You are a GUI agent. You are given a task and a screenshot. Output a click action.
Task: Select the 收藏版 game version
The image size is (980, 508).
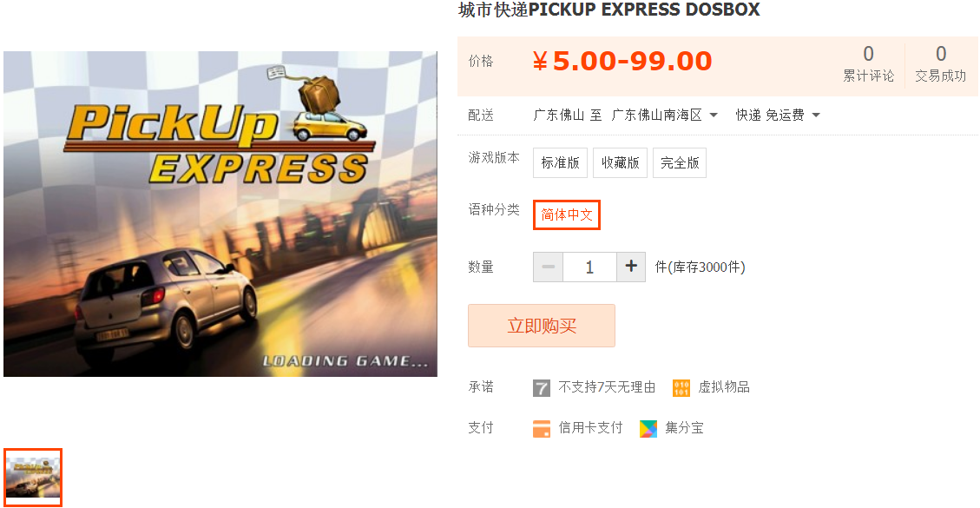coord(620,162)
